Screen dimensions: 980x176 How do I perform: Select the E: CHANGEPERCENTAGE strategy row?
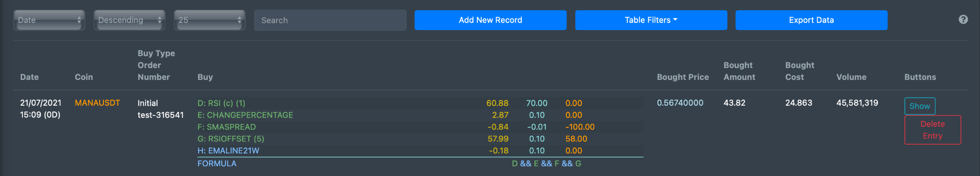tap(420, 115)
